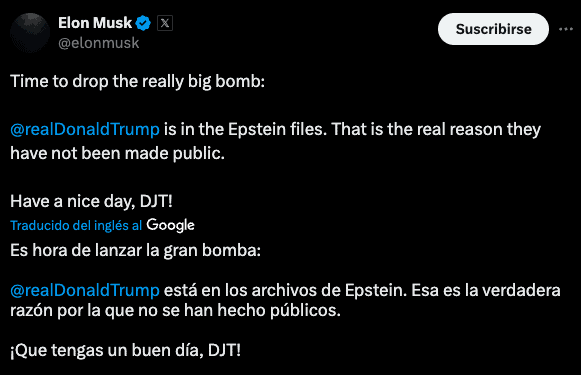Click the 'Traducido del inglés al' link

click(76, 225)
